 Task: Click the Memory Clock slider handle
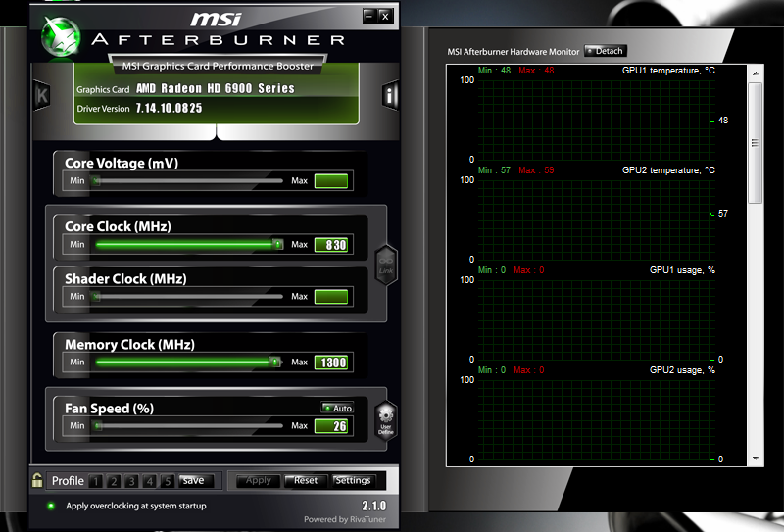point(275,362)
